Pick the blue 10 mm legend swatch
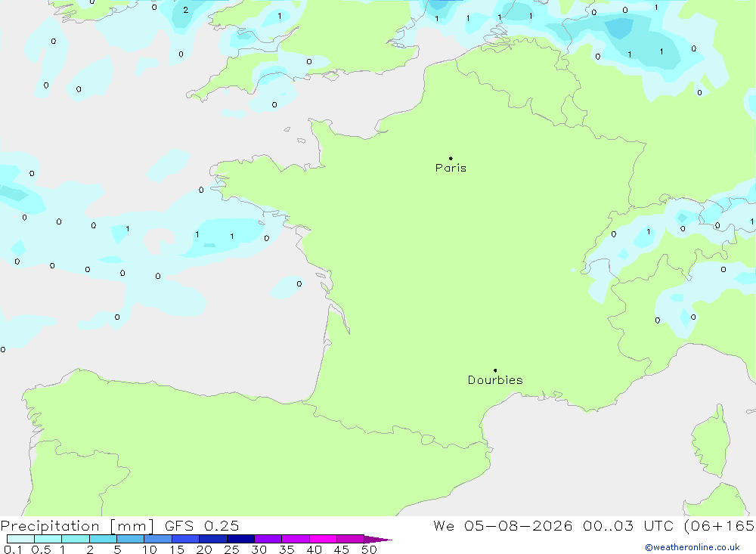 (158, 539)
